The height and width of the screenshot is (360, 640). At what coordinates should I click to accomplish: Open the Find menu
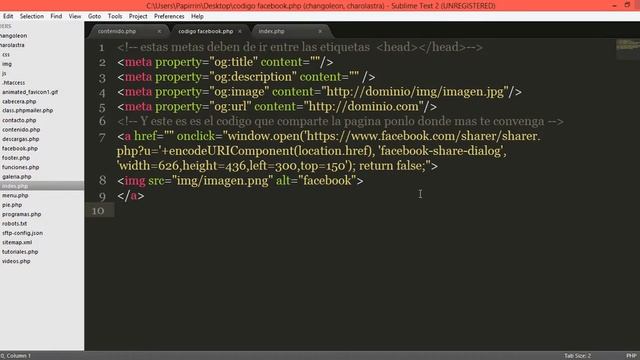[x=56, y=16]
